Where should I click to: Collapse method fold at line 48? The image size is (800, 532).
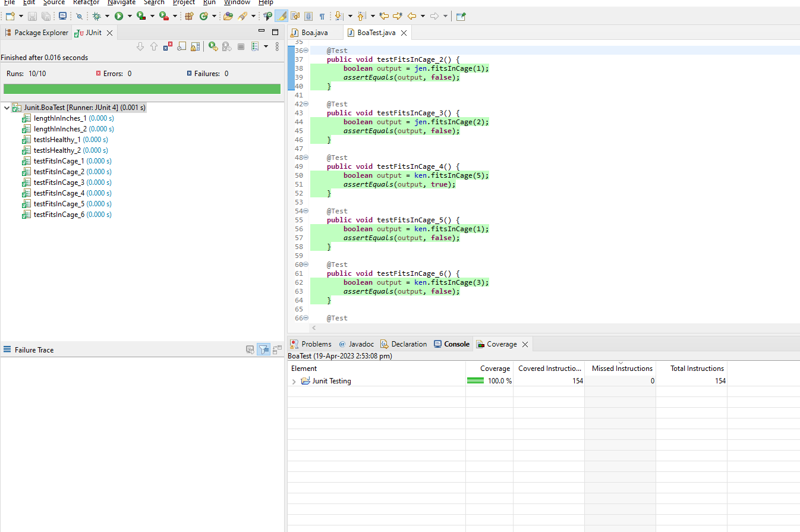[305, 158]
